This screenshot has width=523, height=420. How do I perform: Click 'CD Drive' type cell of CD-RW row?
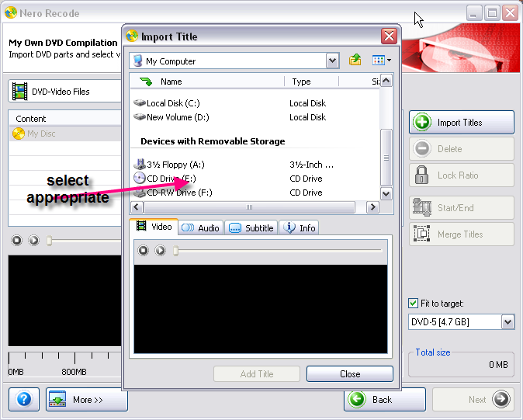306,193
